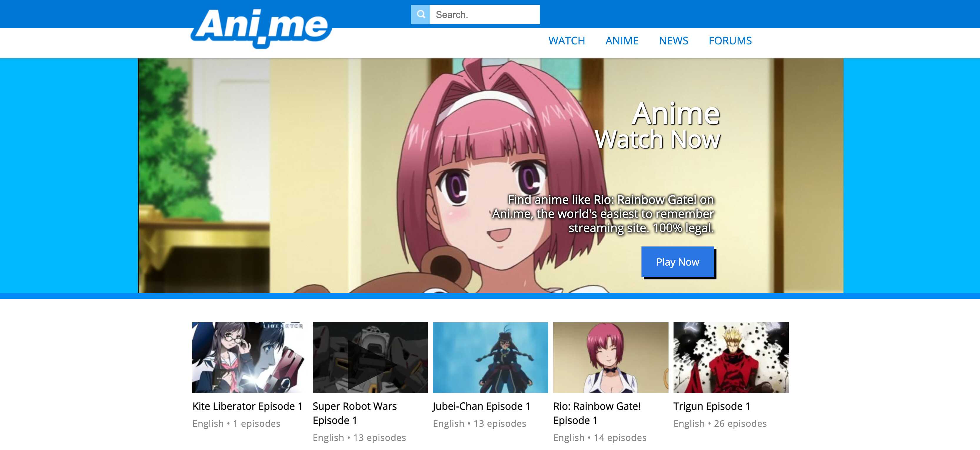
Task: Open the Super Robot Wars Episode 1 link
Action: [354, 413]
